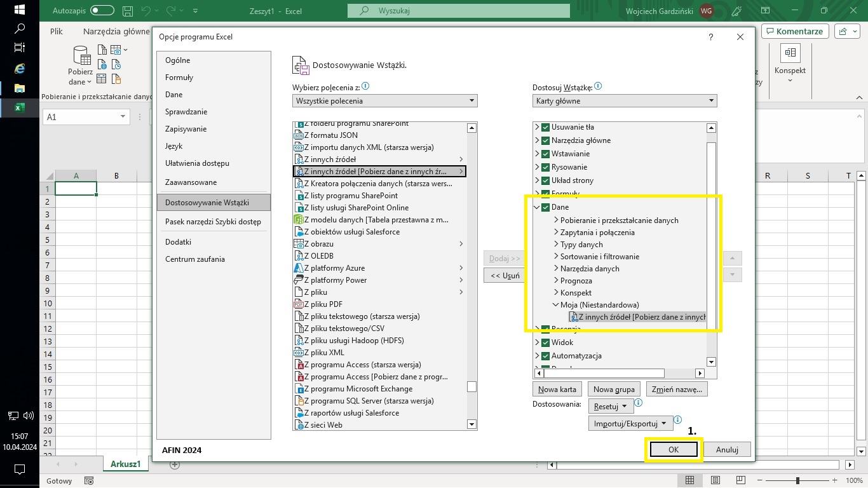Uncheck the Wstawianie checkbox
Viewport: 868px width, 488px height.
pos(545,153)
